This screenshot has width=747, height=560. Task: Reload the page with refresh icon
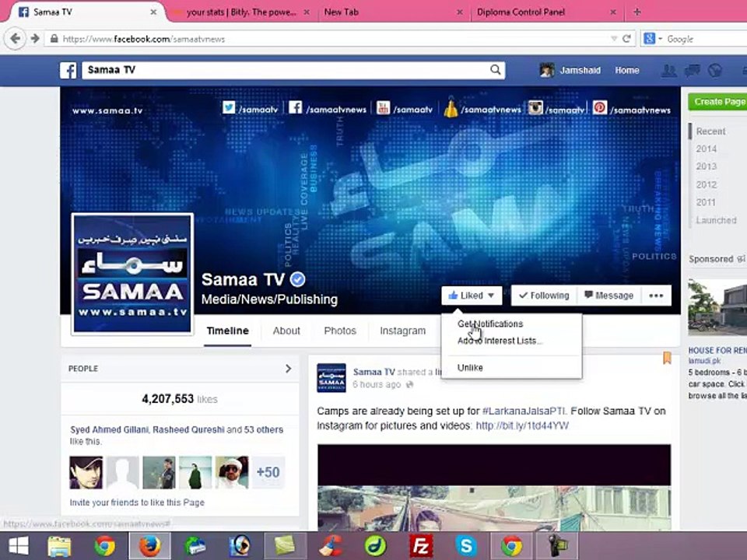626,39
